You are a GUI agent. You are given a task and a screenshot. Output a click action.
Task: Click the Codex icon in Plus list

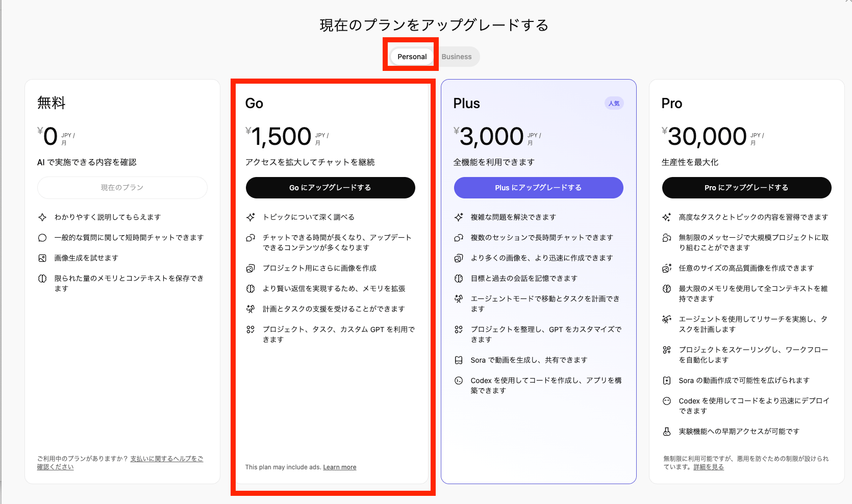[459, 381]
